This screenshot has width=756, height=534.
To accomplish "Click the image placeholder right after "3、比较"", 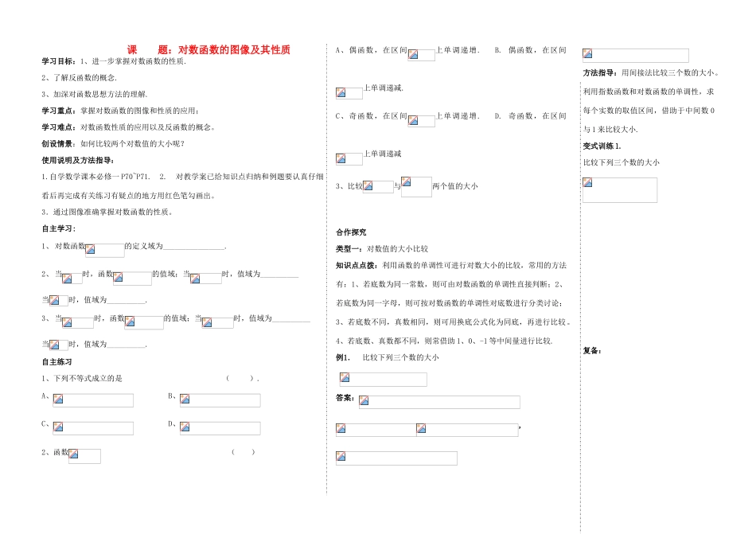I will tap(378, 186).
